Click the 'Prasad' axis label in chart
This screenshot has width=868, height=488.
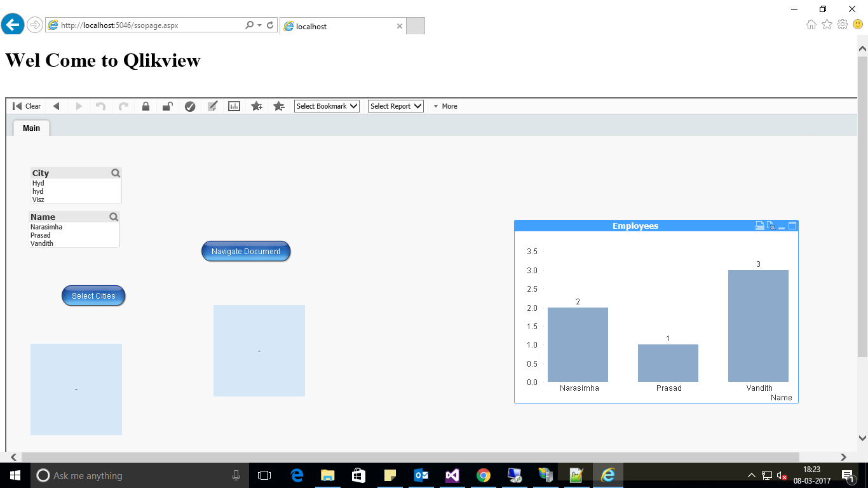(x=668, y=388)
